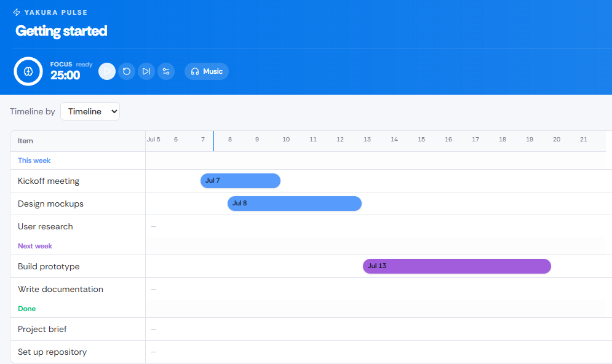
Task: Click the Item column header
Action: [x=25, y=141]
